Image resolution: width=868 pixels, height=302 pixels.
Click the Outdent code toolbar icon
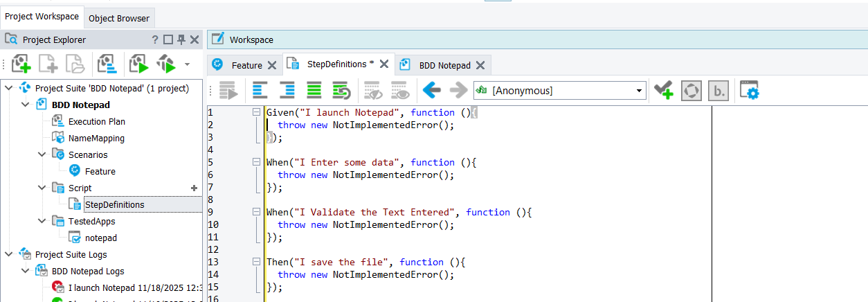(260, 90)
